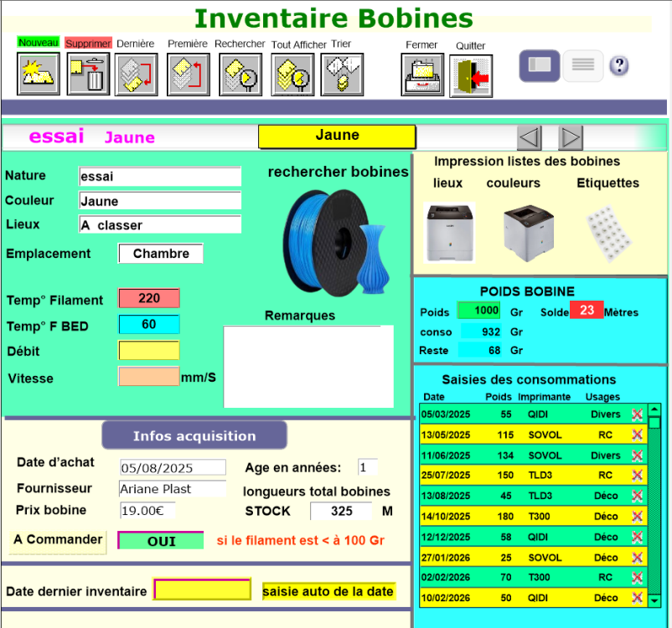
Task: Delete the 02/02/2026 consumption entry
Action: [x=638, y=578]
